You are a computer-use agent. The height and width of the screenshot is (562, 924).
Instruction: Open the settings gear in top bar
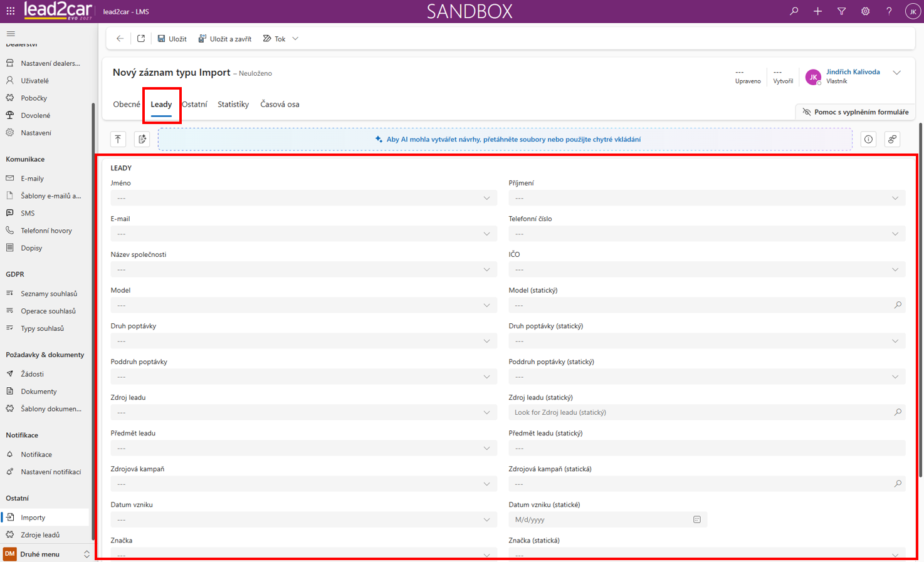point(865,11)
